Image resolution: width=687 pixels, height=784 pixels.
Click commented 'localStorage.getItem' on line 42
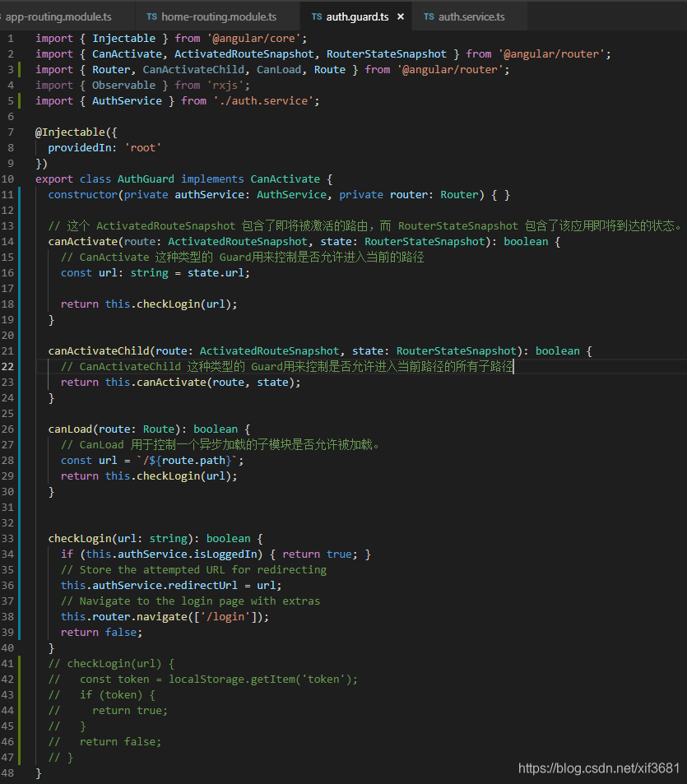[231, 680]
